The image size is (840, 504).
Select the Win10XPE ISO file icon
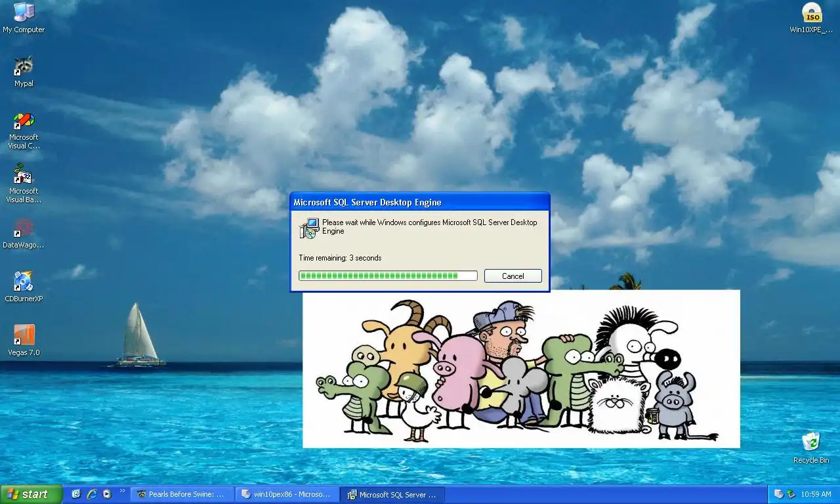[812, 18]
